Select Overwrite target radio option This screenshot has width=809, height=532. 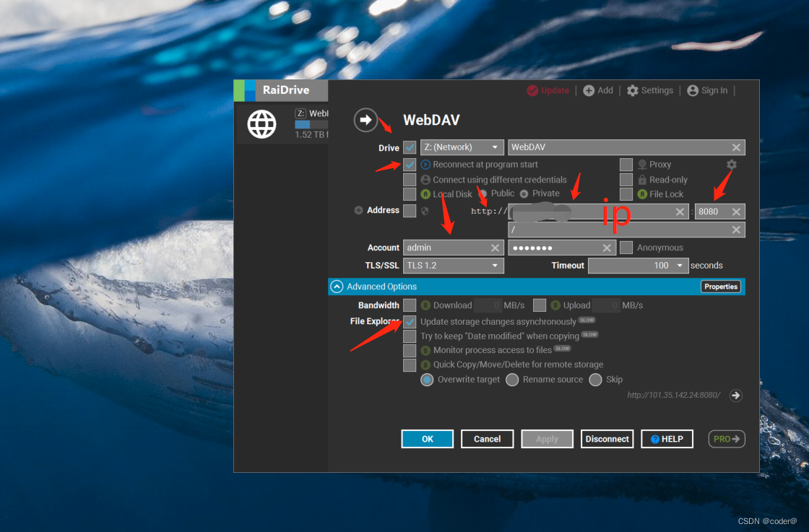pyautogui.click(x=427, y=380)
